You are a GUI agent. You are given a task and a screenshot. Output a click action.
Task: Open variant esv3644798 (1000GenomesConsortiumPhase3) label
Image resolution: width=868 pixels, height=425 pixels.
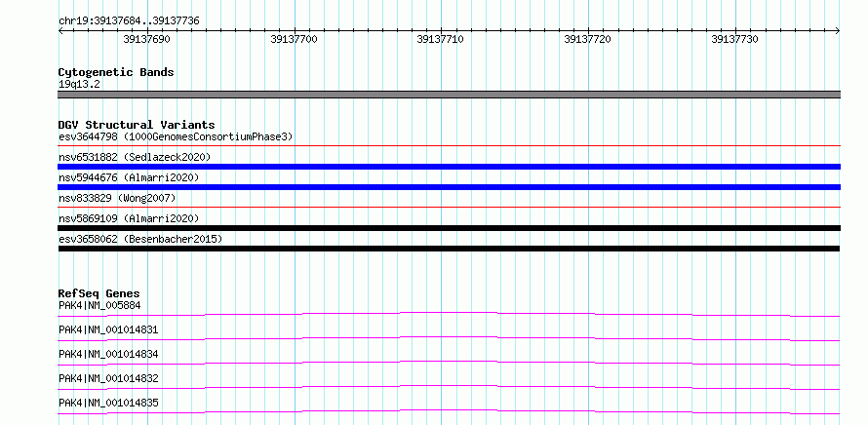point(176,136)
